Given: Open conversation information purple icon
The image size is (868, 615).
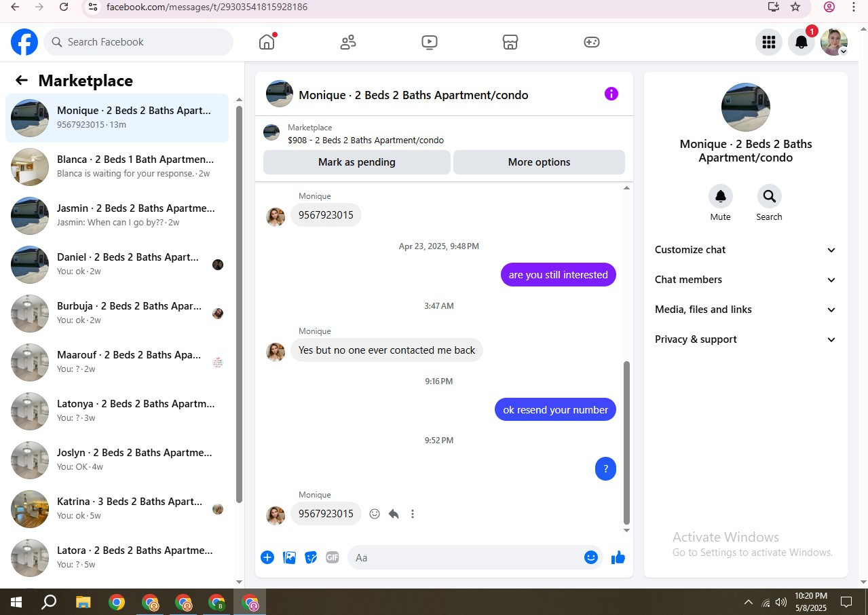Looking at the screenshot, I should pos(611,94).
